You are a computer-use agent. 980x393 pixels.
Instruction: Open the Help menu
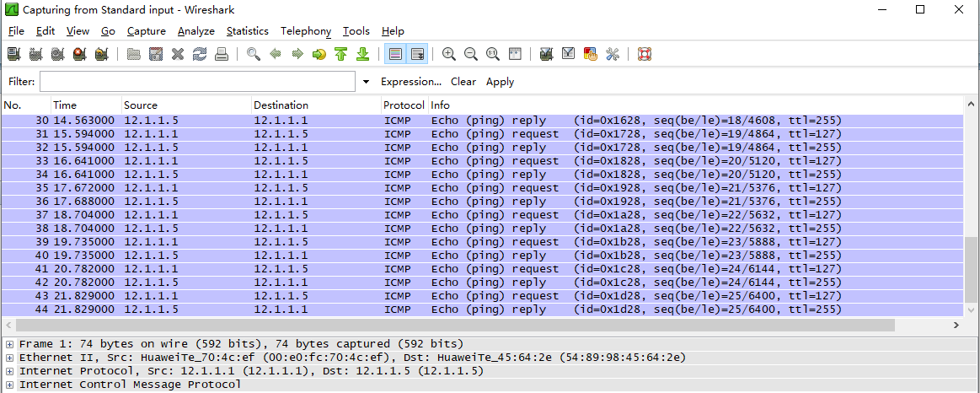click(393, 30)
